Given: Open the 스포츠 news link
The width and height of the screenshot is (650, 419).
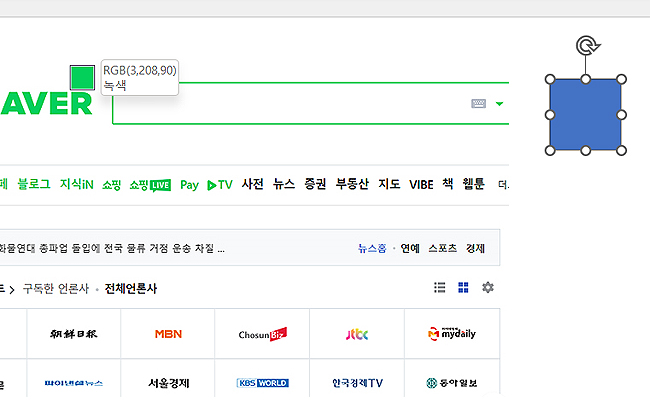Looking at the screenshot, I should (443, 248).
